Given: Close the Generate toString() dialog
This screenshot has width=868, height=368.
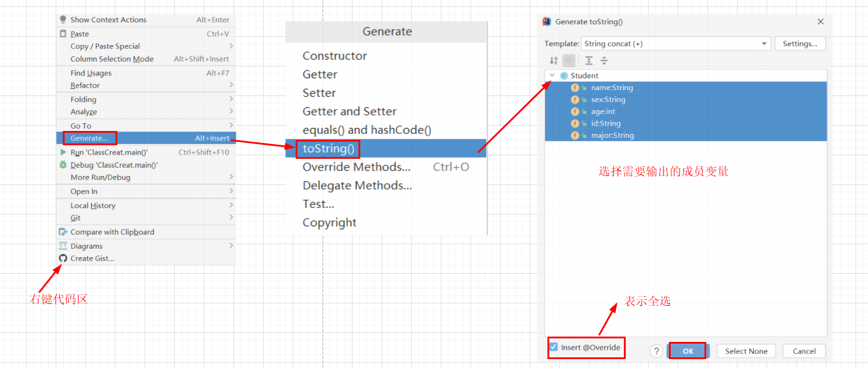Looking at the screenshot, I should pos(821,21).
